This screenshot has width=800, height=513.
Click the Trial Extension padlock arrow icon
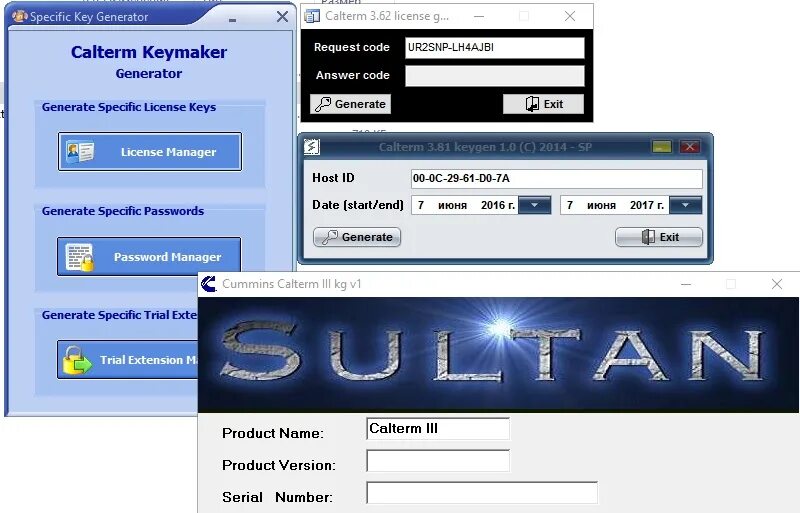tap(77, 360)
